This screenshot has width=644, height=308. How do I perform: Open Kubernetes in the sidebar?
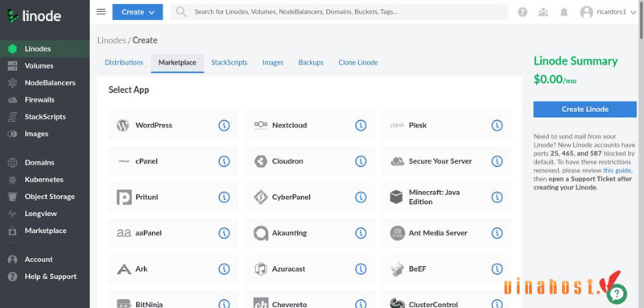point(45,180)
